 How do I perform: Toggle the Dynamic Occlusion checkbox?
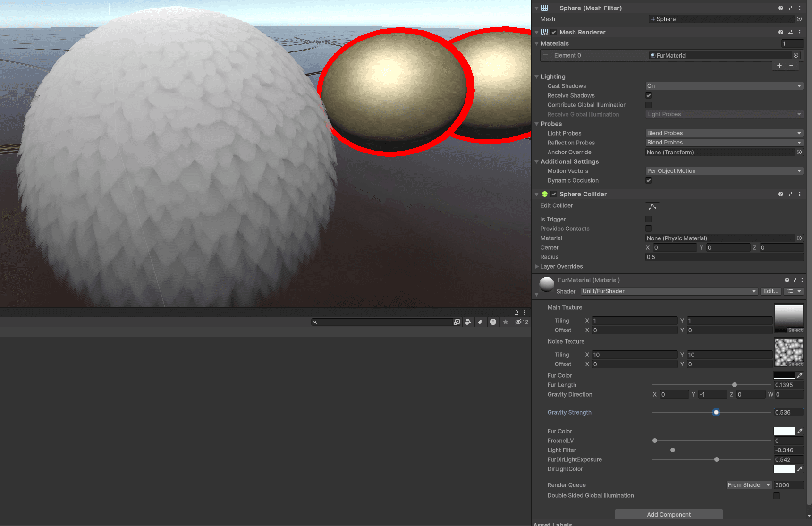[649, 180]
